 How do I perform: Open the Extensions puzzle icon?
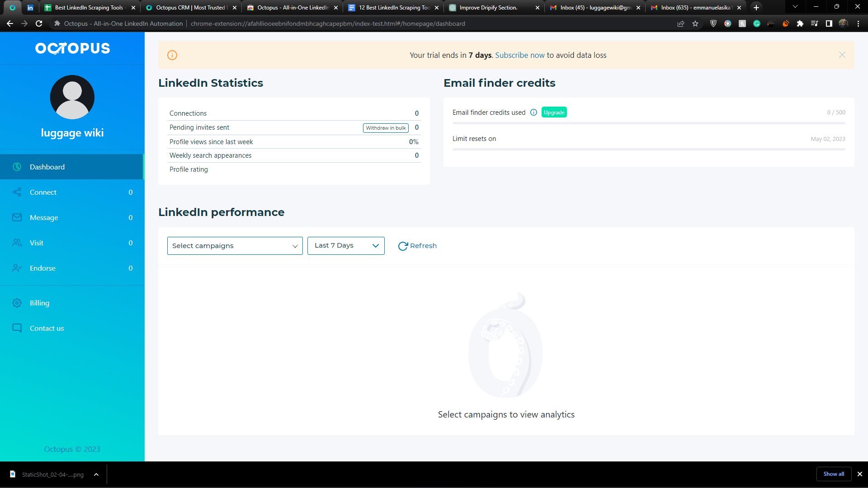coord(800,23)
